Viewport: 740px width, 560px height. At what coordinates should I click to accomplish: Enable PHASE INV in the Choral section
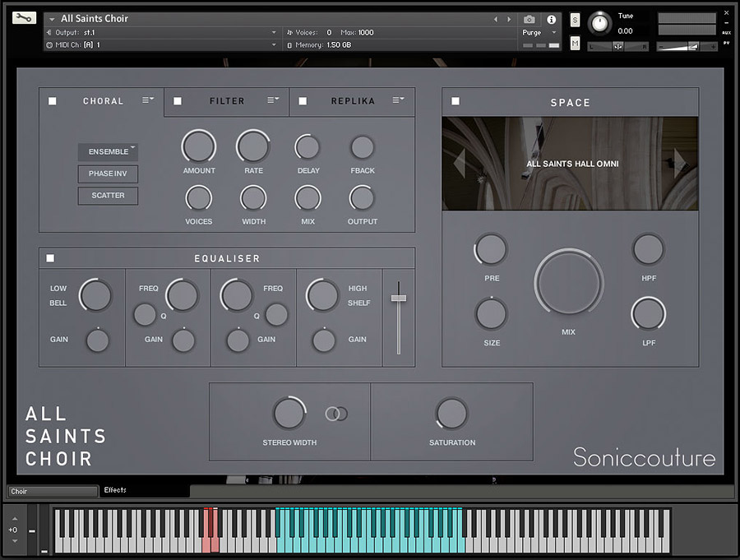[x=108, y=174]
